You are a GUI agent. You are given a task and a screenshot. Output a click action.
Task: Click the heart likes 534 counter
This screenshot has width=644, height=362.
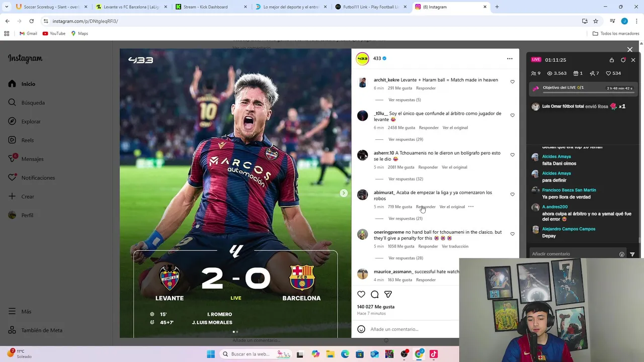[613, 73]
